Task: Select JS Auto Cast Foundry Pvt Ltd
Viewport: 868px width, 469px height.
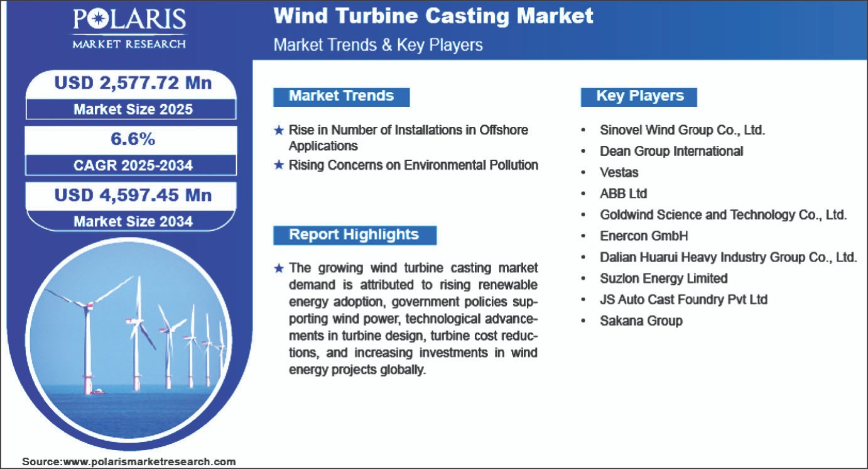Action: click(683, 300)
